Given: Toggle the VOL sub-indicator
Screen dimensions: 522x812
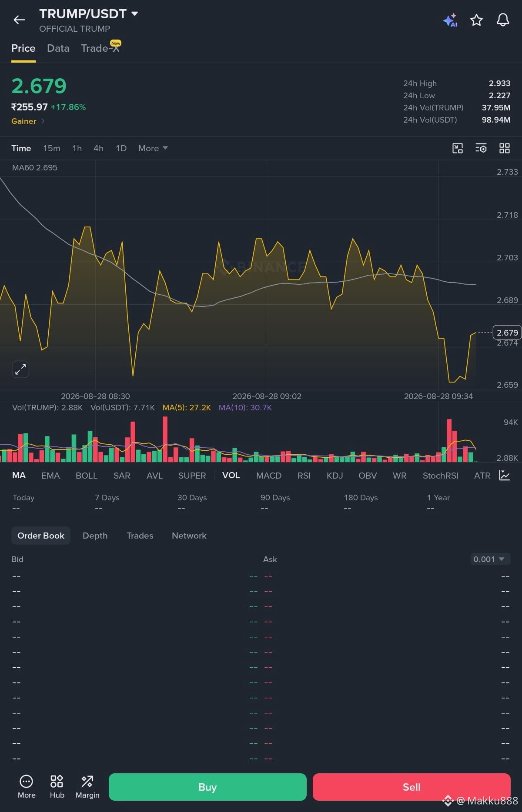Looking at the screenshot, I should (231, 475).
